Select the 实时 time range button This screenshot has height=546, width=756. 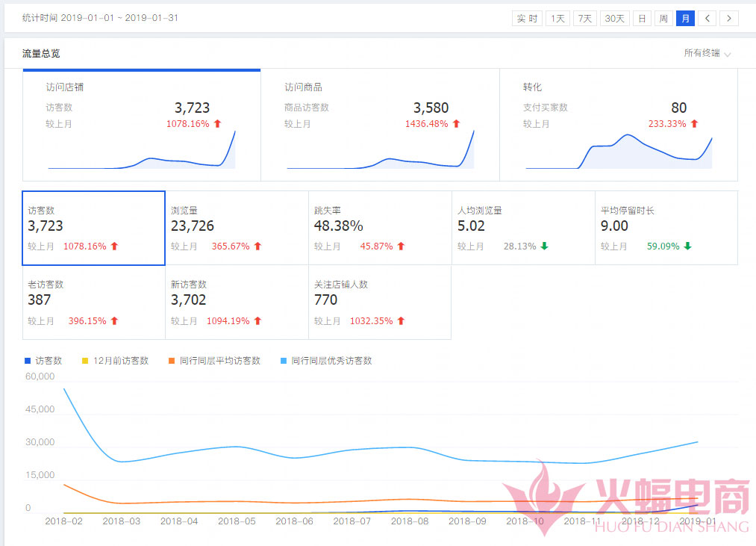[528, 19]
